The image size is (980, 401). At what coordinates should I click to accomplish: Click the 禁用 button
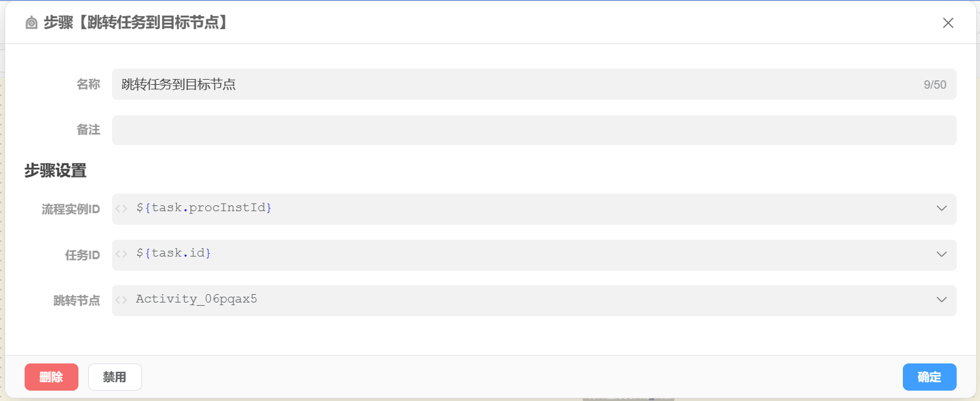tap(115, 377)
